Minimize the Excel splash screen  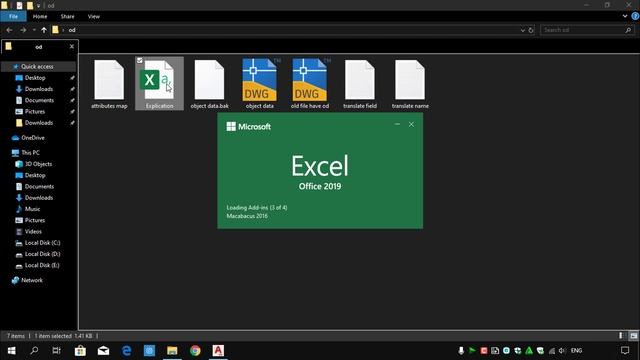tap(397, 124)
